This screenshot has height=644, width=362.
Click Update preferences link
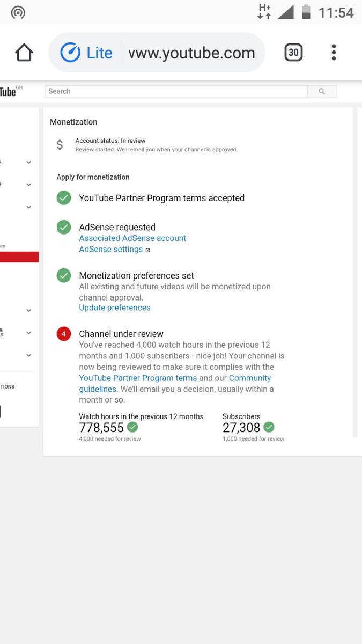tap(115, 308)
